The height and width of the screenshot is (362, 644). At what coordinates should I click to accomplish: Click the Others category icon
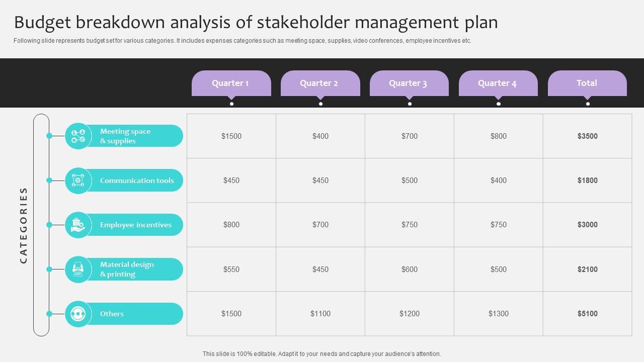(x=78, y=314)
